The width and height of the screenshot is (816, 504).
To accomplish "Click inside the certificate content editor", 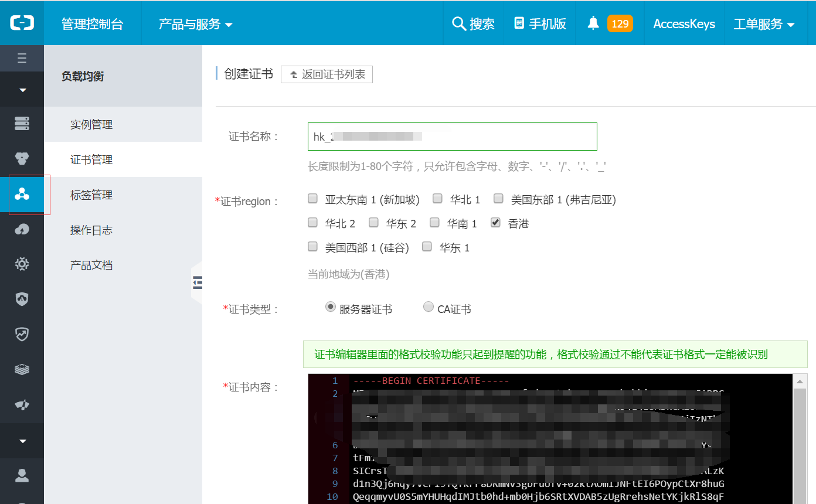I will pos(551,439).
